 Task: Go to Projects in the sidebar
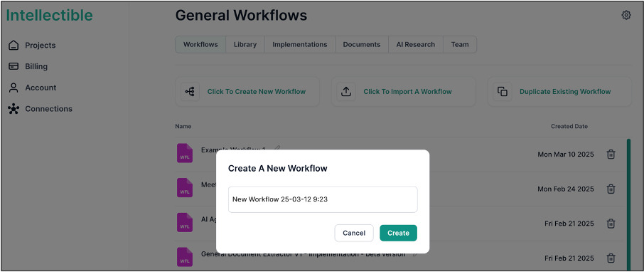point(41,46)
